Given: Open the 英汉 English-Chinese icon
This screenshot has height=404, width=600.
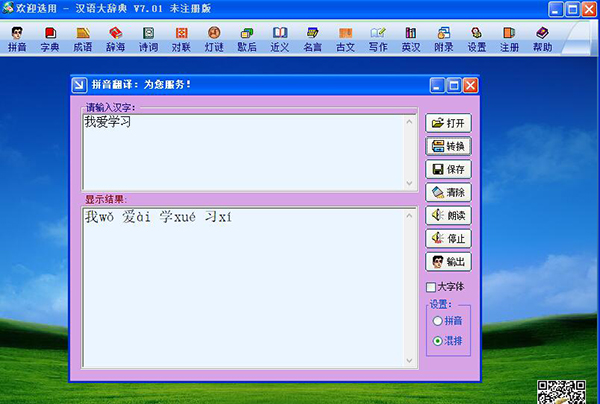Looking at the screenshot, I should point(411,39).
